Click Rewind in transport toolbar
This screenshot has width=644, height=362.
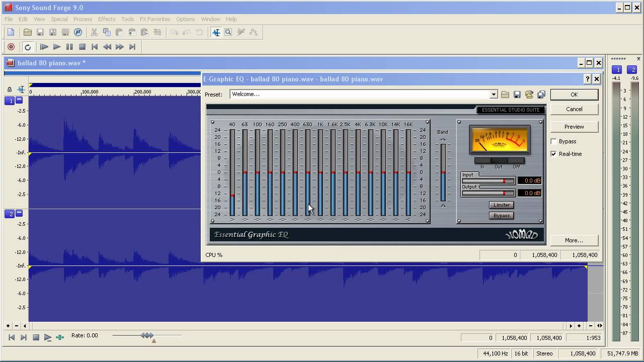tap(107, 47)
